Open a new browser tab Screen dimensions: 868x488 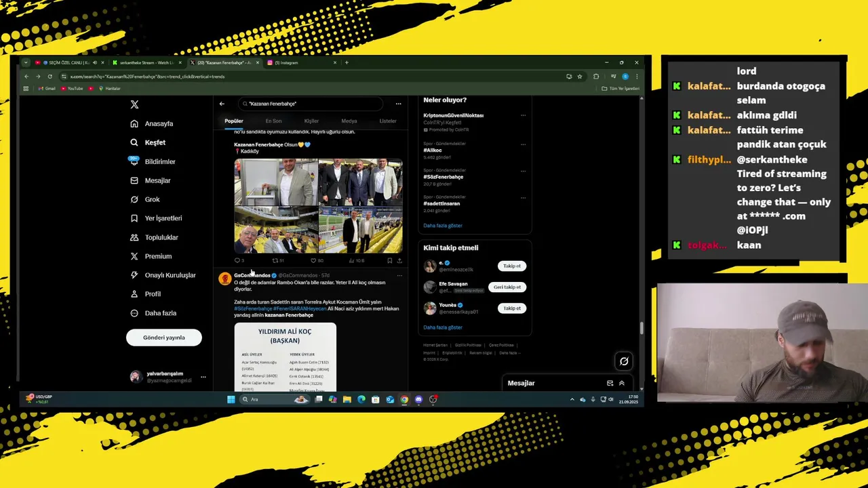pos(347,62)
